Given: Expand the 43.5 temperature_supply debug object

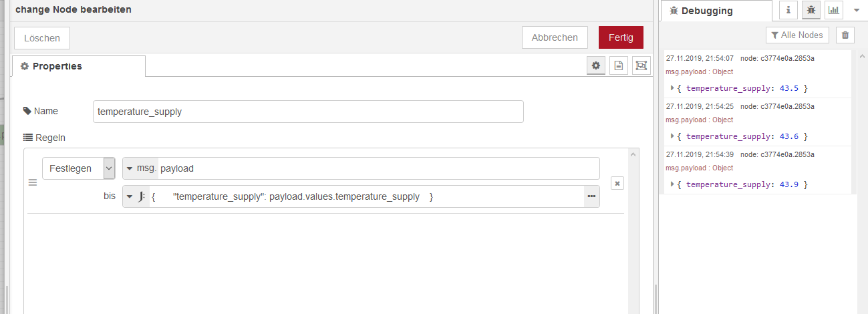Looking at the screenshot, I should pos(672,88).
